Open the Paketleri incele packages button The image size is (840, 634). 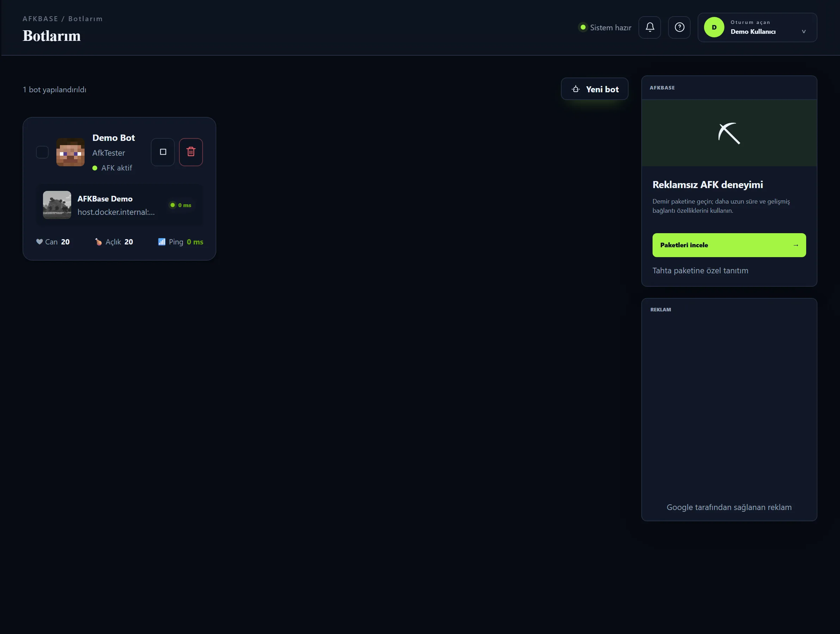(729, 245)
